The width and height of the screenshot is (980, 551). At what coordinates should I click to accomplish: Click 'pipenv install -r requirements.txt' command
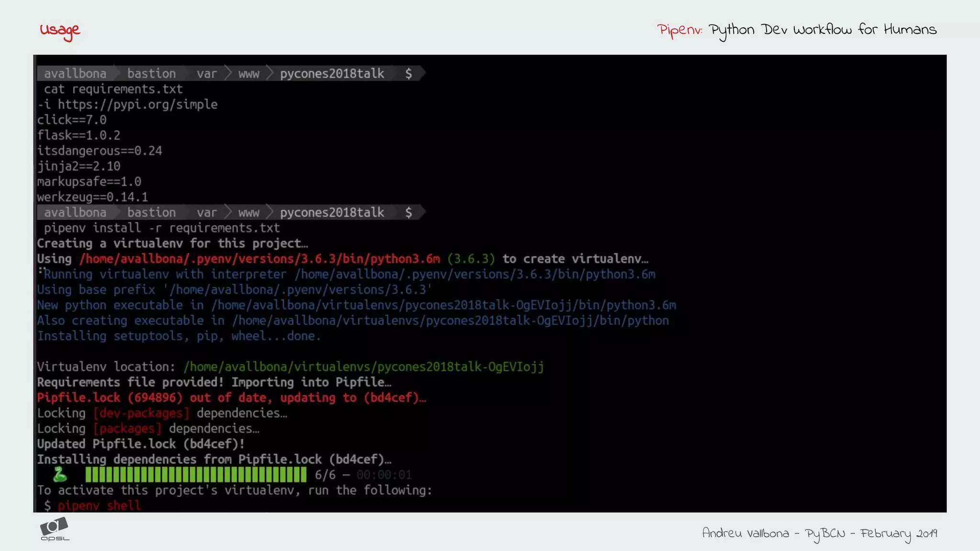[x=162, y=228]
